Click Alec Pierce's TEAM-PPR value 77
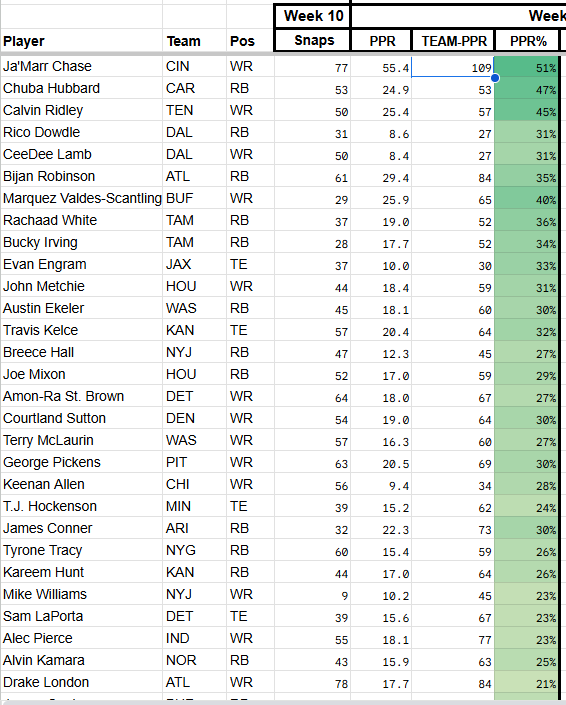Viewport: 566px width, 705px height. (453, 638)
